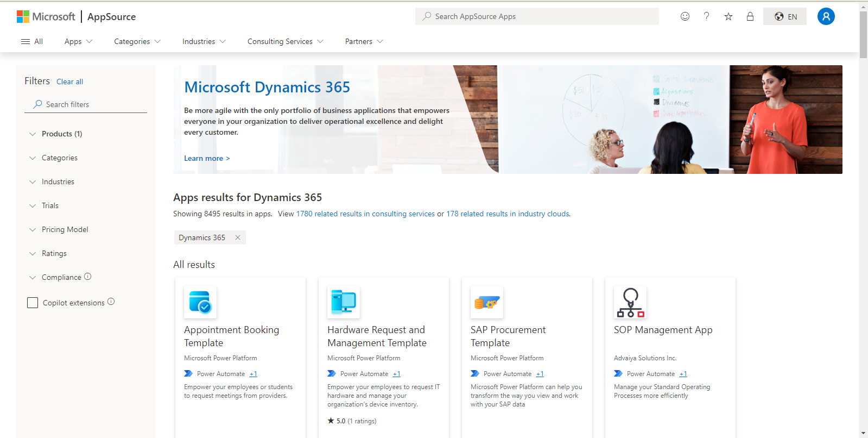Open the Categories navigation menu
Screen dimensions: 868x438
tap(137, 41)
